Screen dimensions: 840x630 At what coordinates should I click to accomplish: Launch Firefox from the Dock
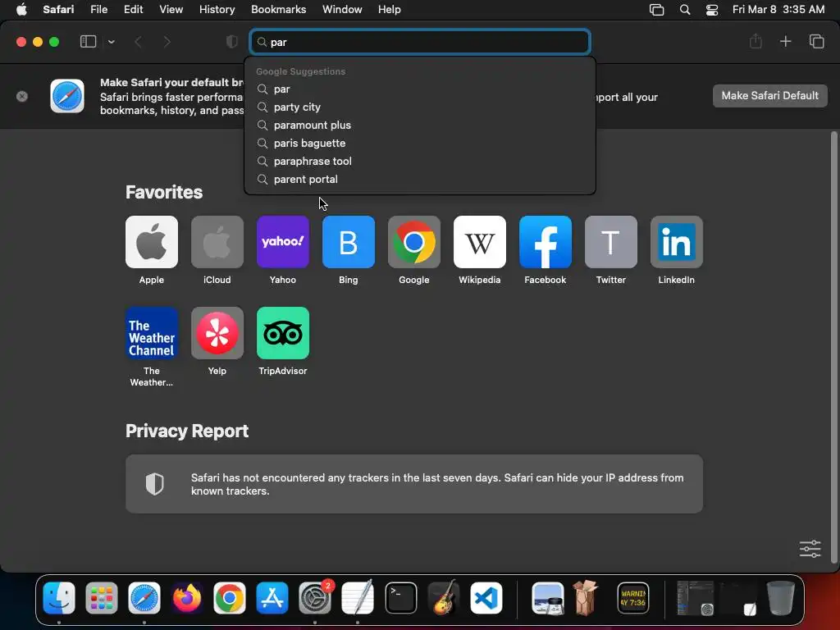click(187, 598)
